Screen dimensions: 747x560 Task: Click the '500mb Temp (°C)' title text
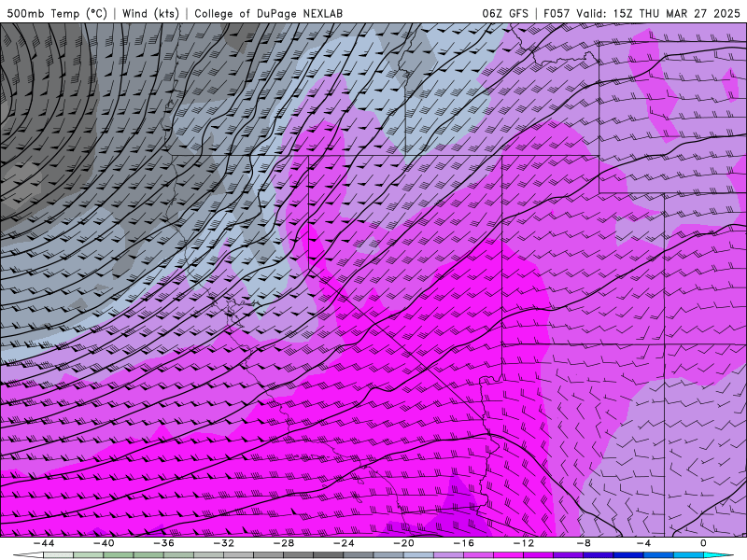click(x=57, y=13)
